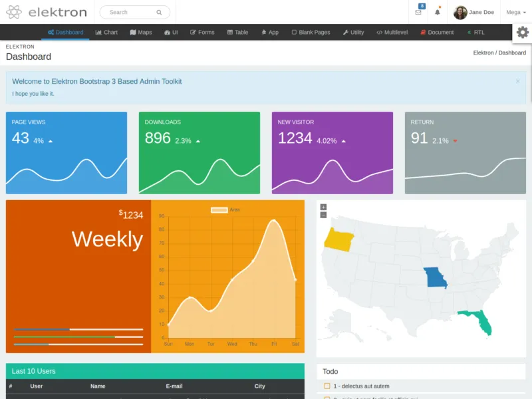532x399 pixels.
Task: Click the mail envelope icon with badge
Action: pyautogui.click(x=418, y=12)
